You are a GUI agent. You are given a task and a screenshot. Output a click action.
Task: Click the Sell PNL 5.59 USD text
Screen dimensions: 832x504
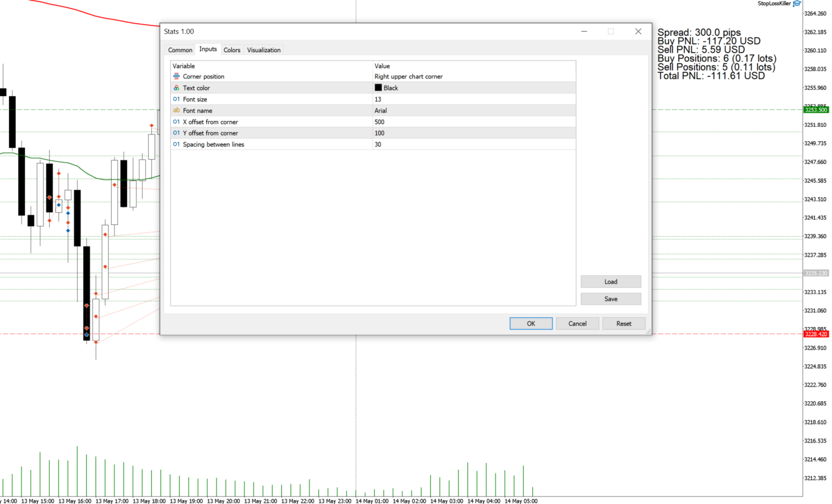(701, 49)
